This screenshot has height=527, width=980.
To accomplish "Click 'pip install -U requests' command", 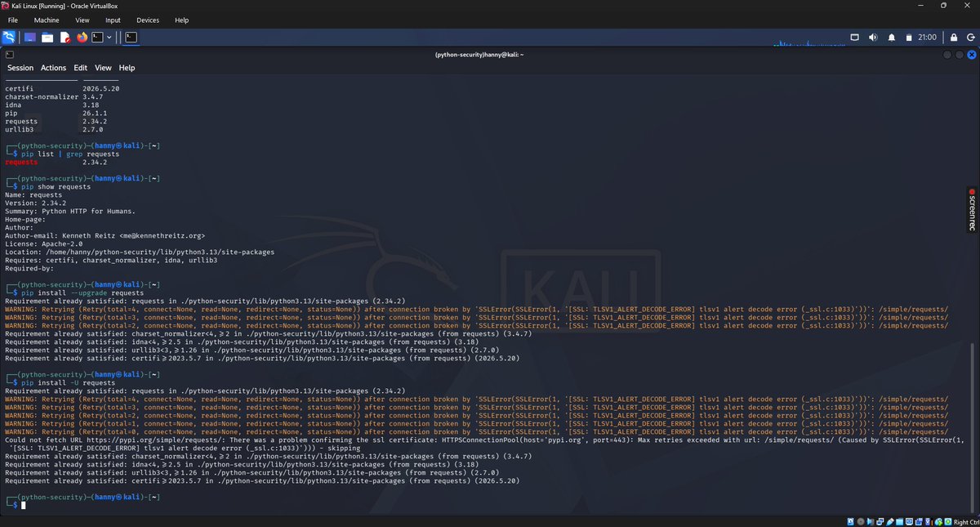I will coord(67,382).
